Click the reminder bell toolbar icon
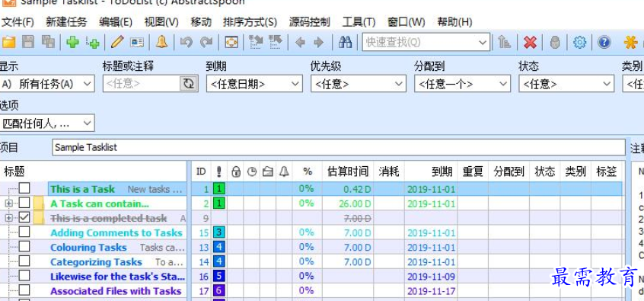The width and height of the screenshot is (644, 301). pos(161,42)
